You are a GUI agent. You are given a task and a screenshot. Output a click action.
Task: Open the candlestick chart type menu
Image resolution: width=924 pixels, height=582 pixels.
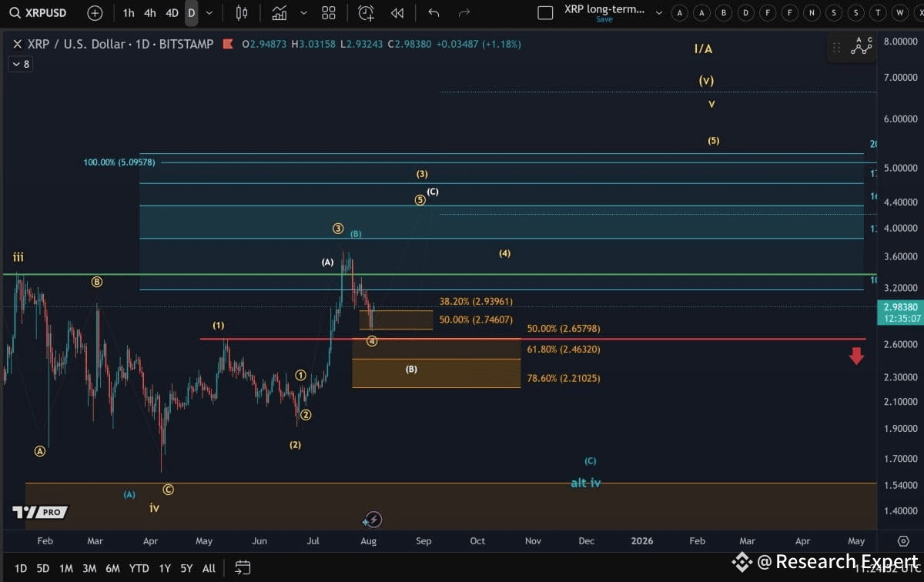click(242, 13)
